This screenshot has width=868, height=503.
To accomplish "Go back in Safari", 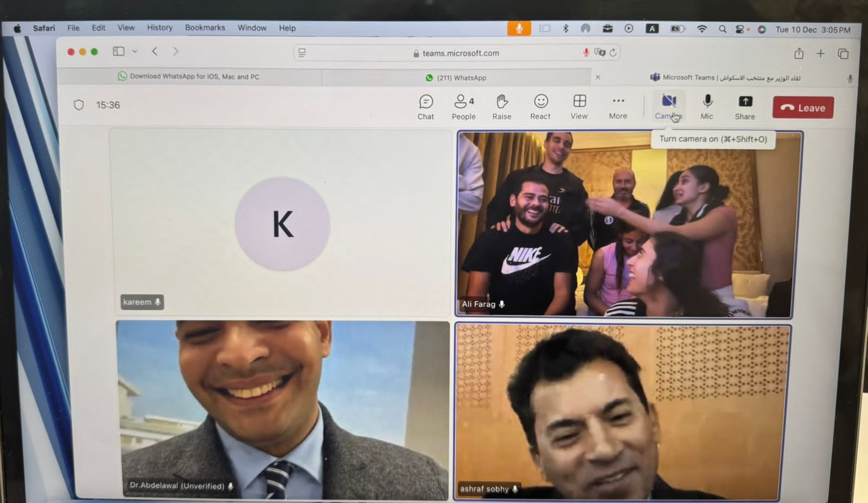I will (155, 51).
